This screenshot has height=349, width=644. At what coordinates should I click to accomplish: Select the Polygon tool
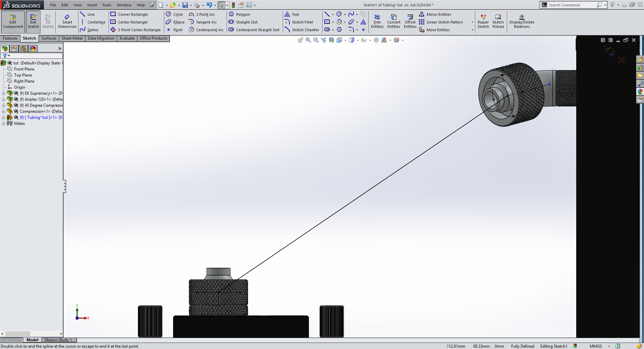(x=239, y=14)
